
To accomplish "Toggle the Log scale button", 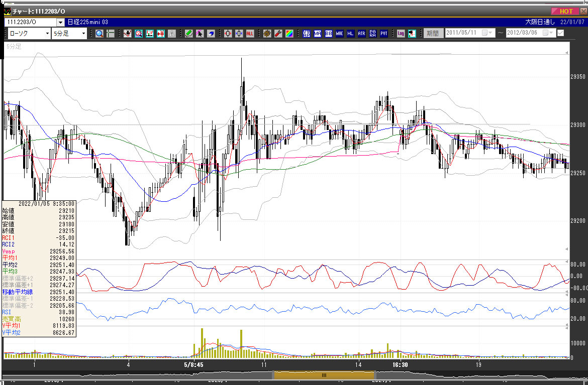I will pos(401,34).
